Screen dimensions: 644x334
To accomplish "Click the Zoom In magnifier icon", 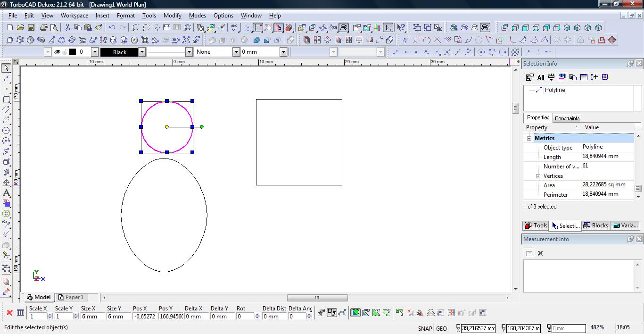I will pos(136,28).
